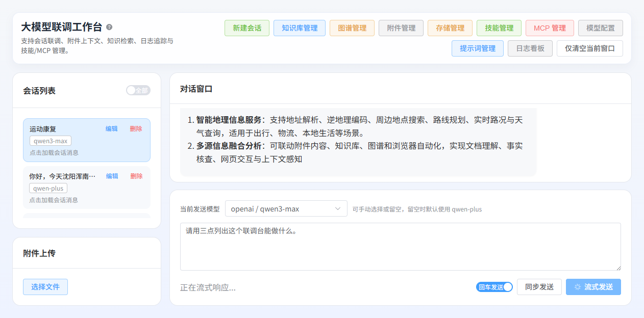Click the 正在流式响应 status text
The width and height of the screenshot is (644, 318).
tap(208, 287)
